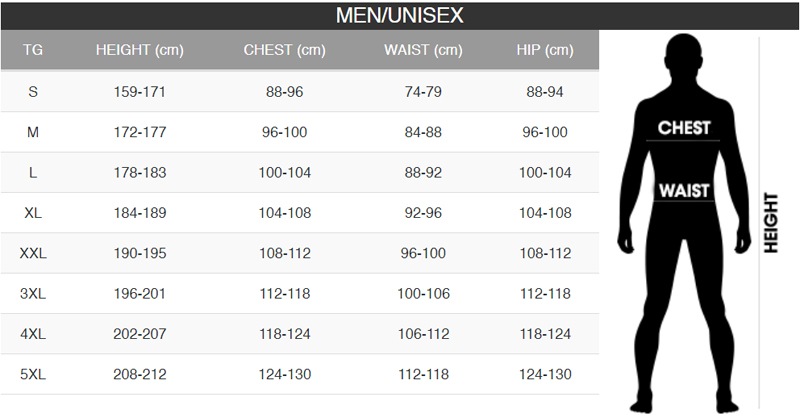Click the HIP (cm) column header
800x418 pixels.
click(x=545, y=50)
